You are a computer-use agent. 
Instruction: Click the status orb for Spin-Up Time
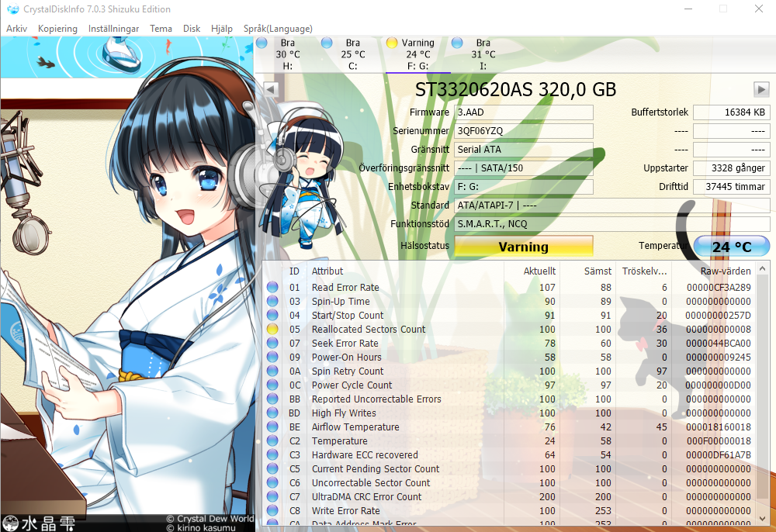click(272, 301)
